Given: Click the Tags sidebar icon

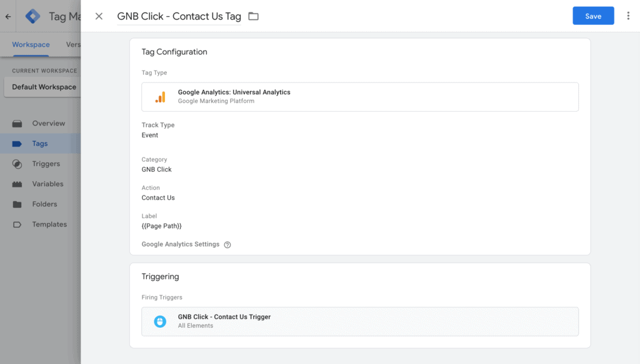Looking at the screenshot, I should click(17, 144).
